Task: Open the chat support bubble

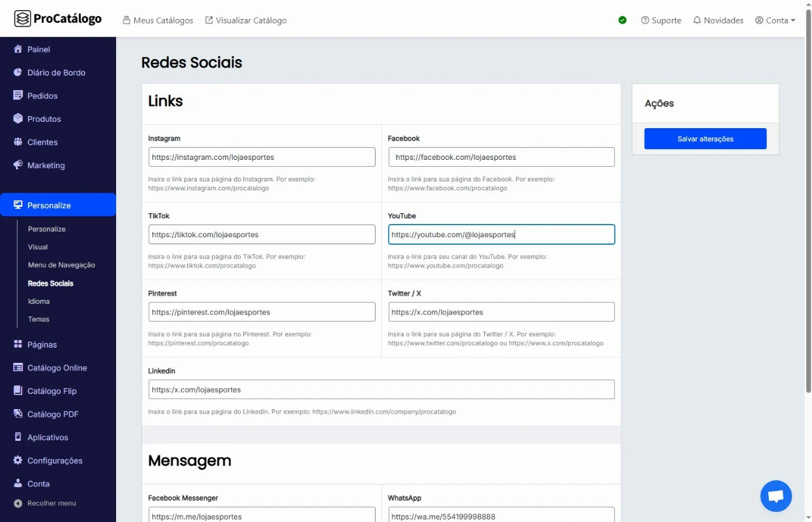Action: pos(776,496)
